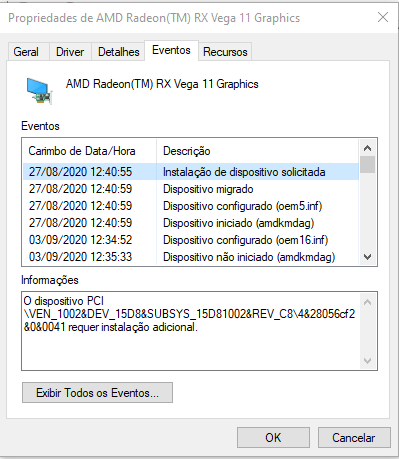Click the Exibir Todos os Eventos button
Viewport: 399px width, 459px height.
coord(97,393)
